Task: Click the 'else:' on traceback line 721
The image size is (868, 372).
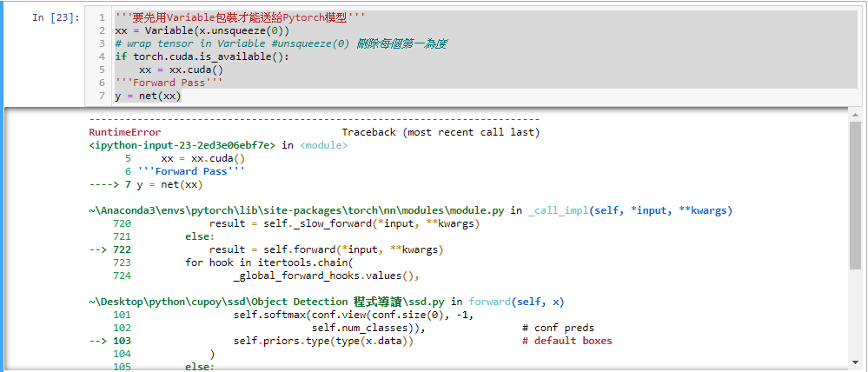Action: pos(200,237)
